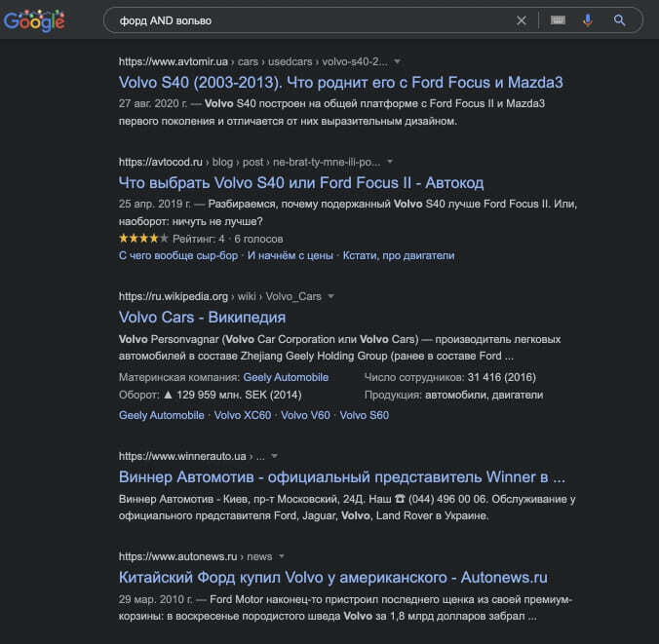This screenshot has width=659, height=644.
Task: Open 'Виннер Автомотив - официальный представитель' result
Action: (342, 476)
